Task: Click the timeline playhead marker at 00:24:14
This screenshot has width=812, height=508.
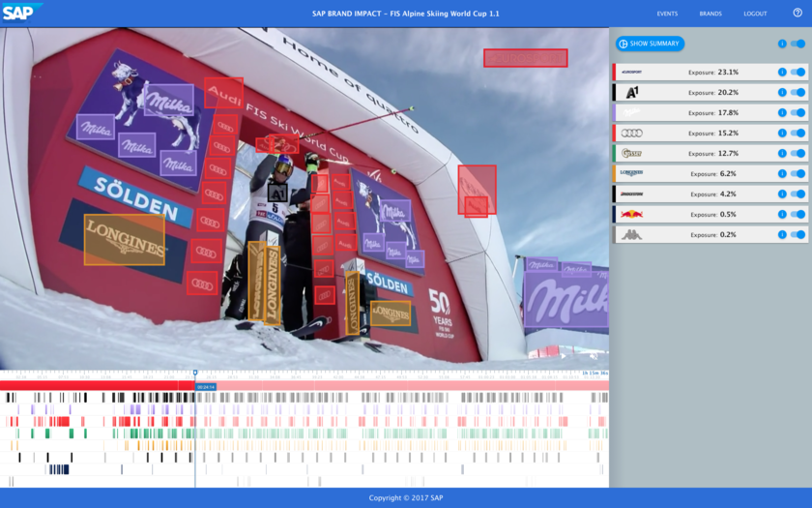Action: point(195,374)
